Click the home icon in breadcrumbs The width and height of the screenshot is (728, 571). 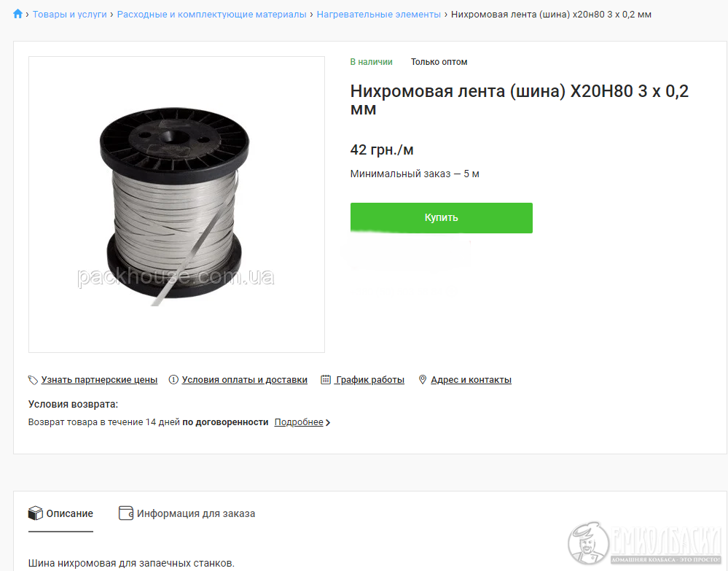click(17, 14)
